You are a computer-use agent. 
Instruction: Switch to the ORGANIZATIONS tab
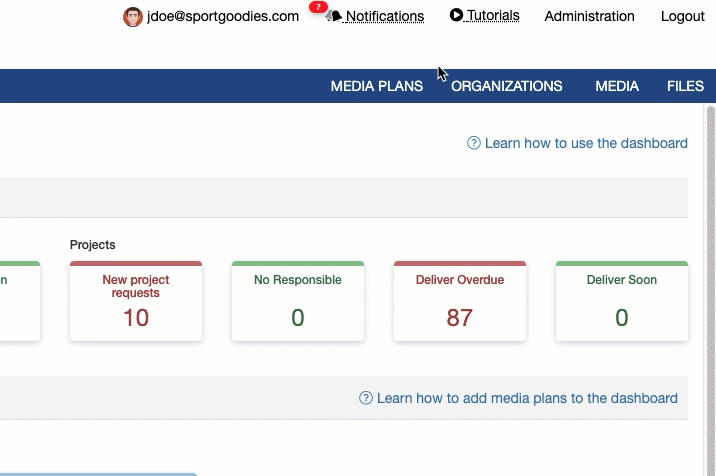506,86
